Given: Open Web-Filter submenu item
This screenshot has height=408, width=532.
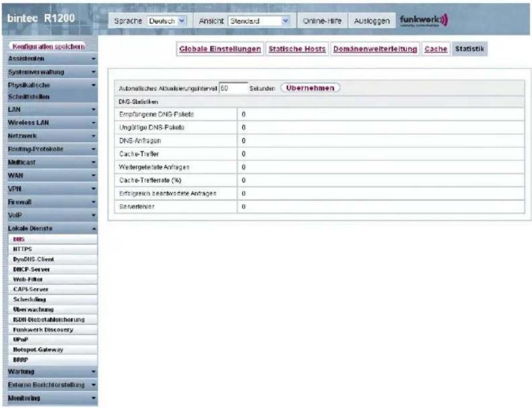Looking at the screenshot, I should tap(53, 280).
